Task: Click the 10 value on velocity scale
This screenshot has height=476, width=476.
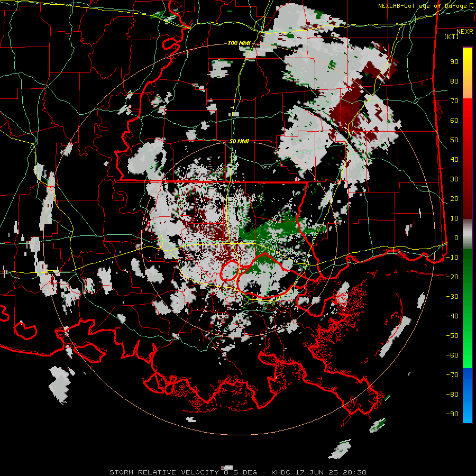Action: tap(454, 218)
